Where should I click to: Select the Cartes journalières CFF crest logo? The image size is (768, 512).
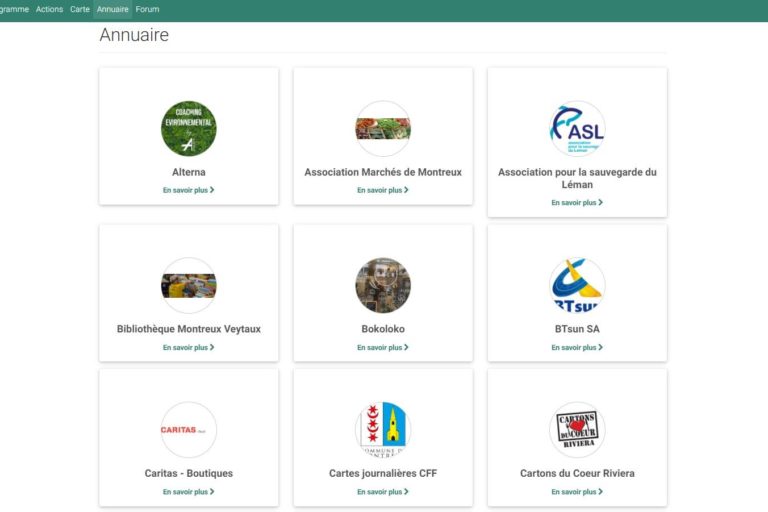point(383,430)
